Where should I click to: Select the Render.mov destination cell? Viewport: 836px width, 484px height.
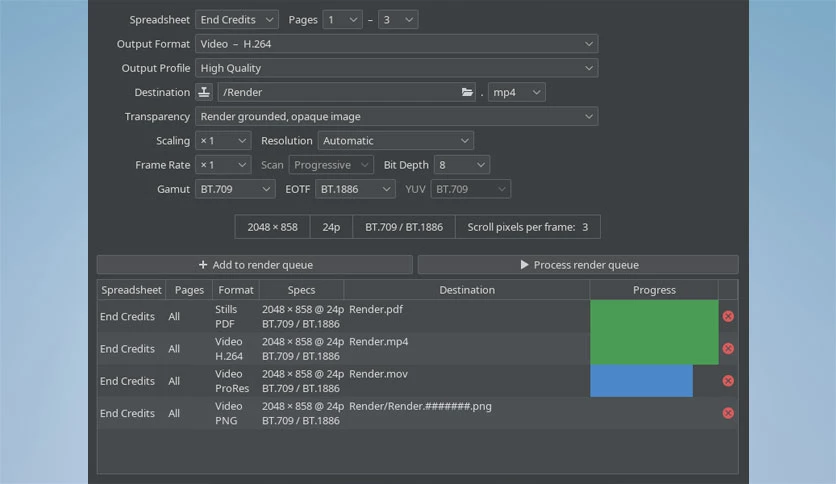tap(468, 381)
